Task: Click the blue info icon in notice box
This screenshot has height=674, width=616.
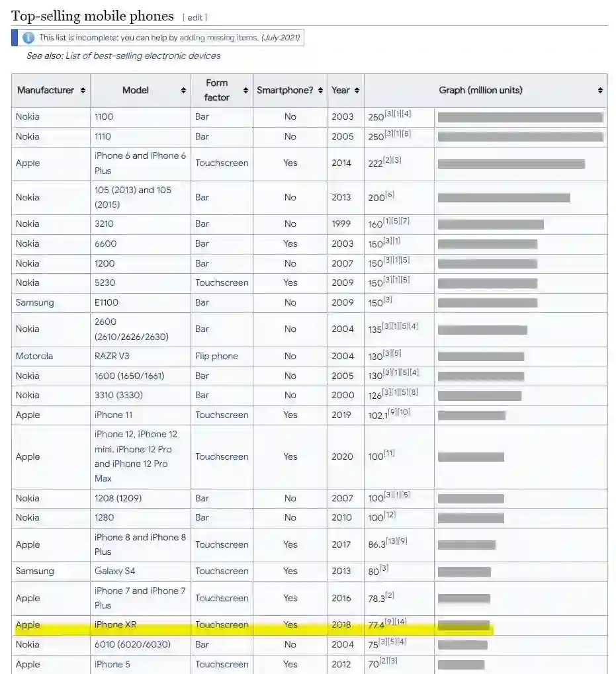Action: pos(28,38)
